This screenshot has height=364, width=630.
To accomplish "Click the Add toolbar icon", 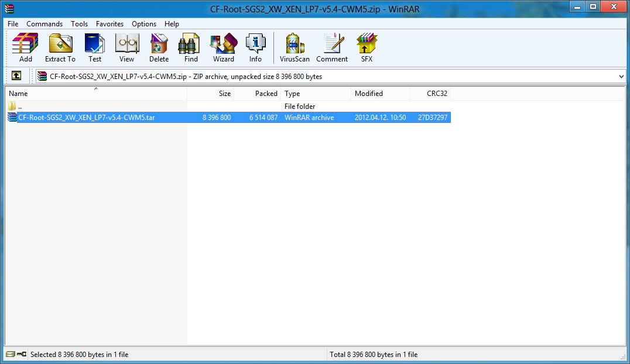I will (x=25, y=48).
